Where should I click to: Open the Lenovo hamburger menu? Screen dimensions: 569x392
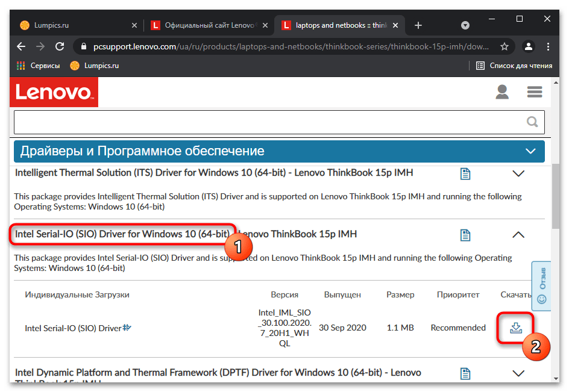pos(535,92)
